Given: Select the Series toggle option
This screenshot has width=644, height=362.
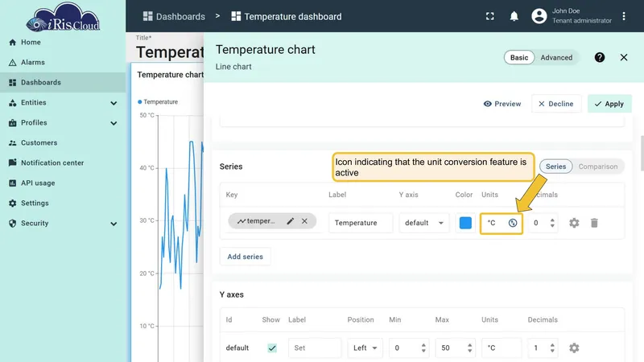Looking at the screenshot, I should (x=555, y=167).
